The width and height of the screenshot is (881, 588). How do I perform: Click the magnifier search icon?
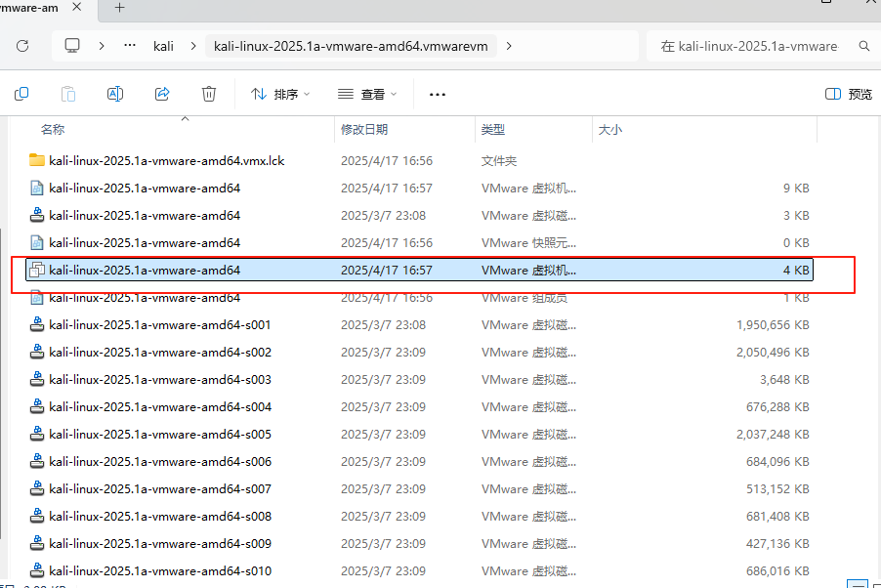pos(864,46)
